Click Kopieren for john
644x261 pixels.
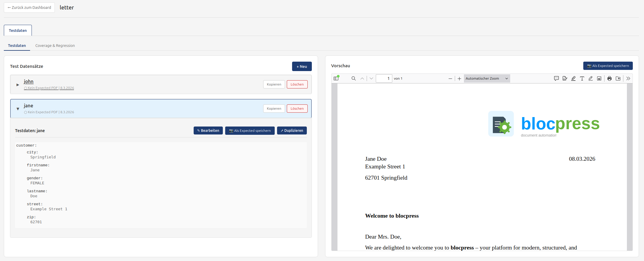tap(274, 84)
